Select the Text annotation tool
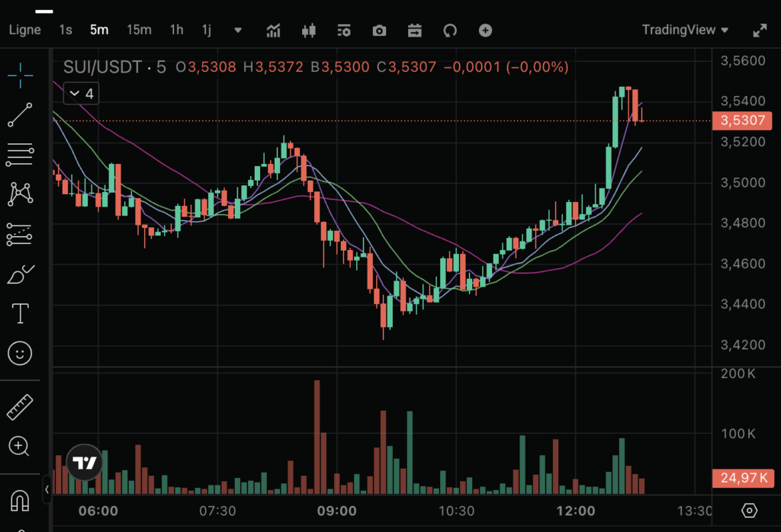Image resolution: width=781 pixels, height=532 pixels. (x=20, y=313)
